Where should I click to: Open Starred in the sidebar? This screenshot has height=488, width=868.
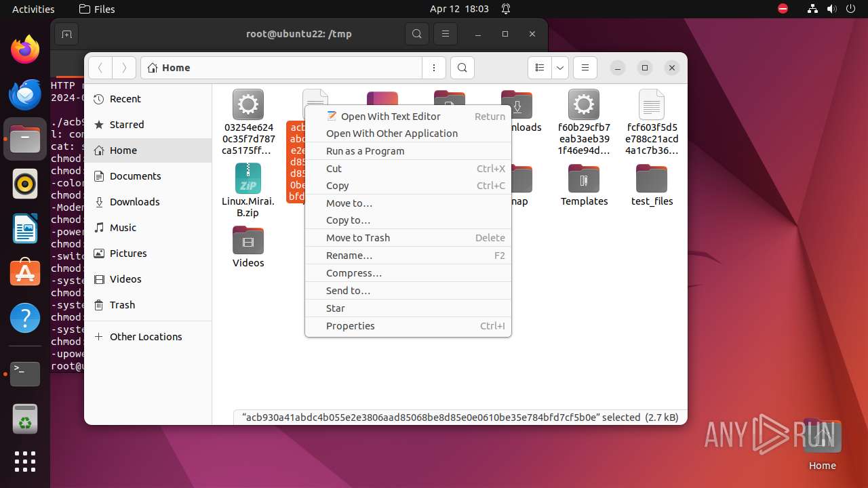148,125
